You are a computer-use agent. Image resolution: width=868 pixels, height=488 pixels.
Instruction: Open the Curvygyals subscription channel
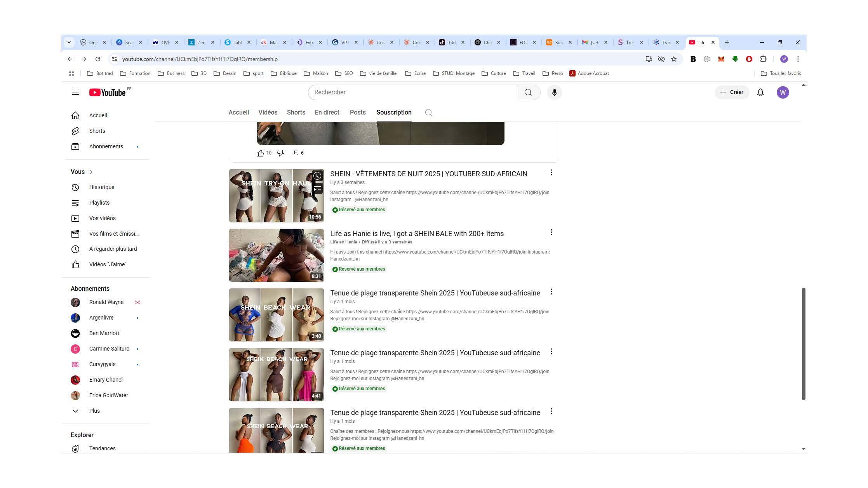pyautogui.click(x=102, y=364)
